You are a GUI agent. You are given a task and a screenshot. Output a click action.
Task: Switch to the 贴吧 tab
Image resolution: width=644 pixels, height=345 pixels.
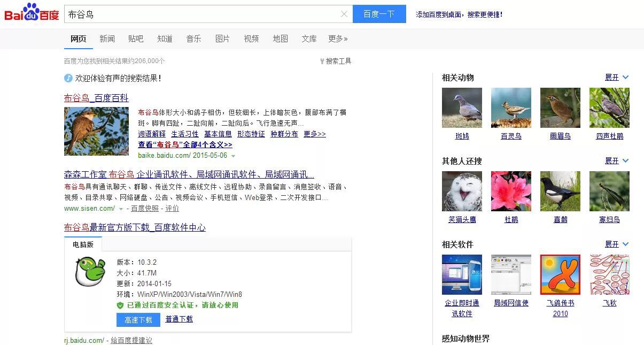coord(136,39)
